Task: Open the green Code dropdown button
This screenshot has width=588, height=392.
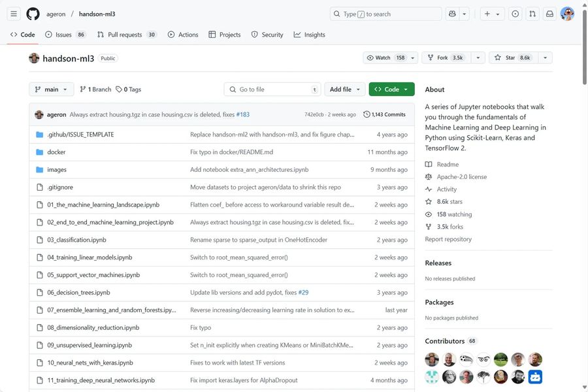Action: (391, 90)
